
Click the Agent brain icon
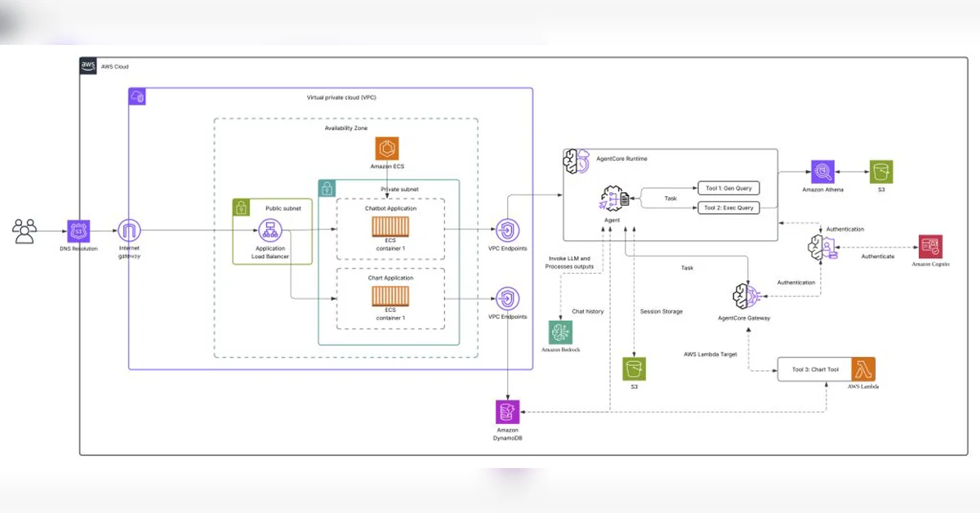tap(614, 200)
